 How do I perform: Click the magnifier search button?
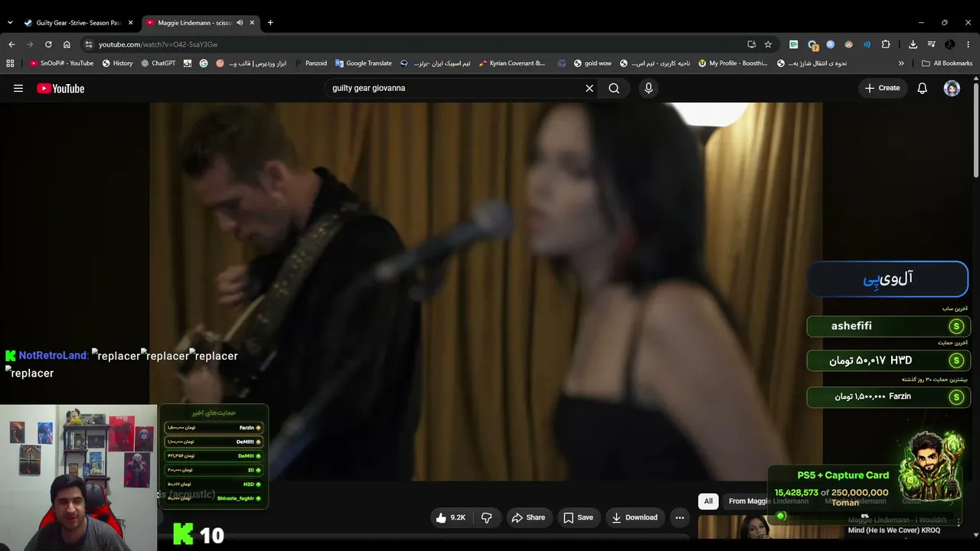(614, 88)
